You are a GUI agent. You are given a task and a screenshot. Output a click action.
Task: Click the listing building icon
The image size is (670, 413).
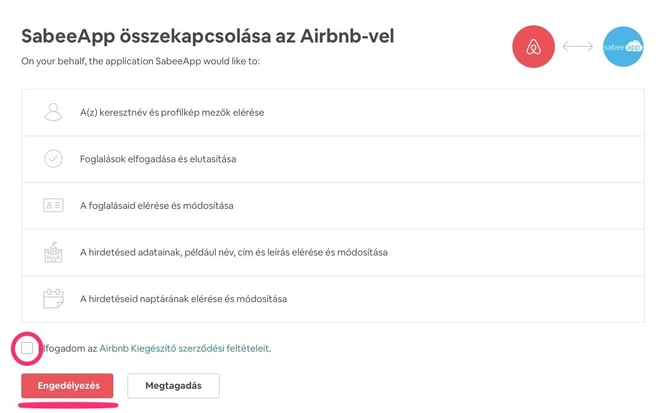tap(53, 252)
